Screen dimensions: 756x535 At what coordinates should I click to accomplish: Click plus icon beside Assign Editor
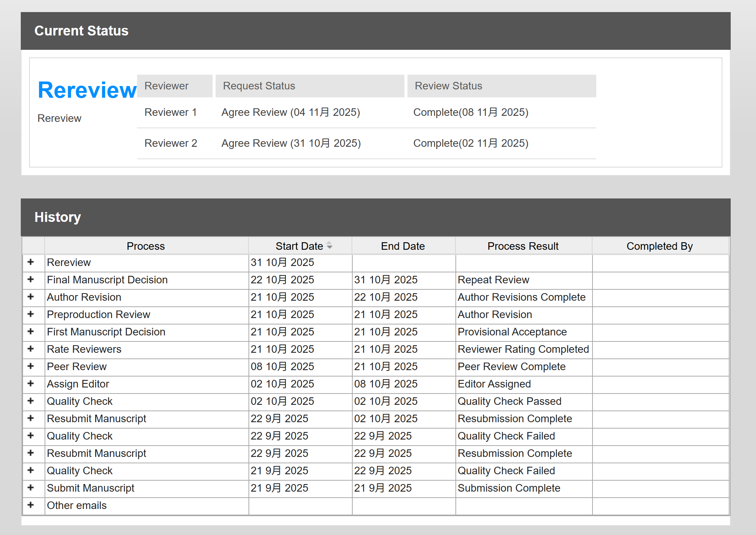pos(31,384)
